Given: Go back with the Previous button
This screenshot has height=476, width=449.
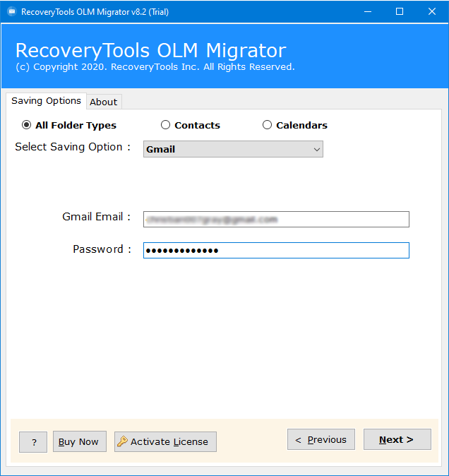Looking at the screenshot, I should pyautogui.click(x=321, y=439).
